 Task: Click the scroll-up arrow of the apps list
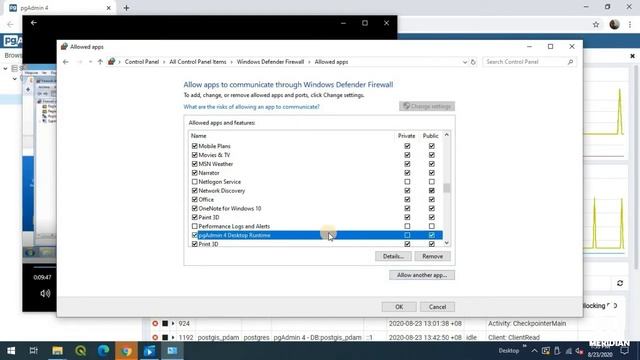447,135
